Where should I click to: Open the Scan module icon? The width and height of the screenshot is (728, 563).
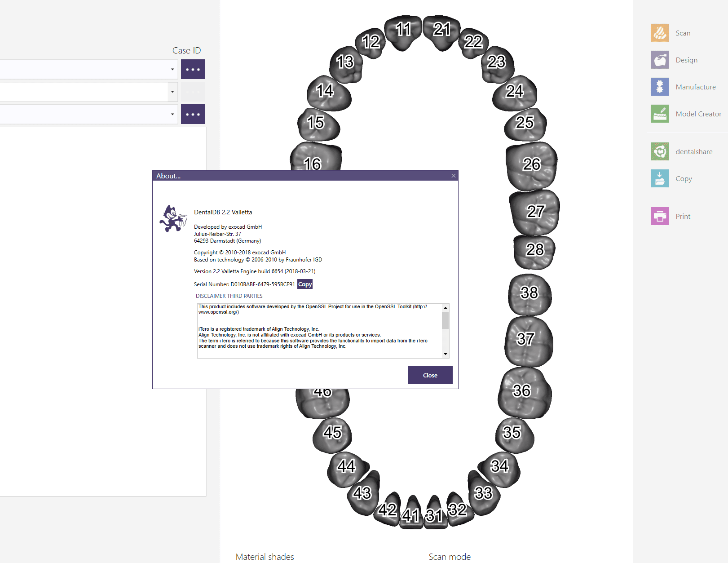pyautogui.click(x=660, y=33)
